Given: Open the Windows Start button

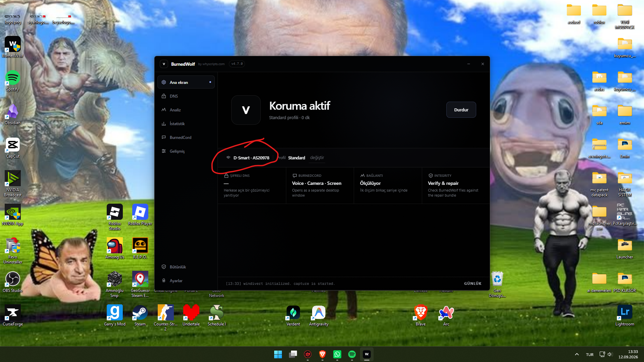Looking at the screenshot, I should pos(278,354).
